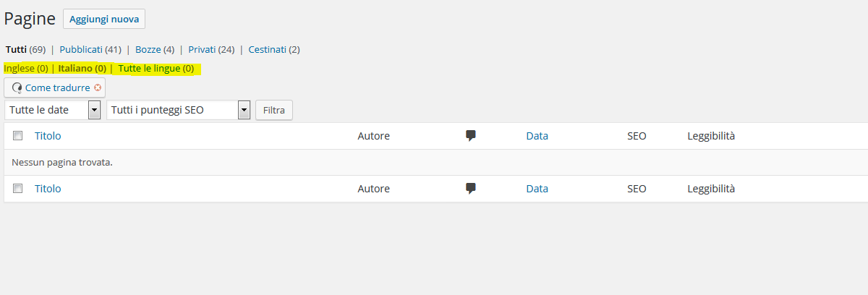Sort by Data column in header
Image resolution: width=868 pixels, height=295 pixels.
537,135
